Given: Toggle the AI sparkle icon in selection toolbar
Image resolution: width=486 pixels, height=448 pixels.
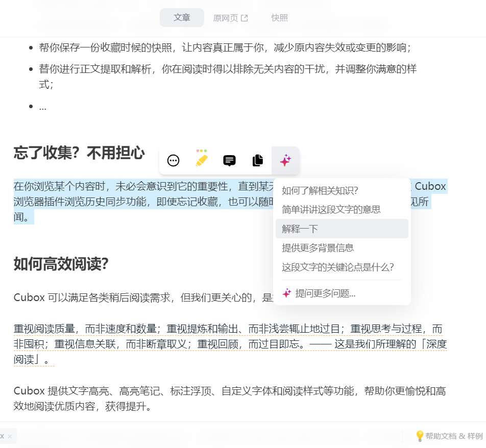Looking at the screenshot, I should 285,161.
